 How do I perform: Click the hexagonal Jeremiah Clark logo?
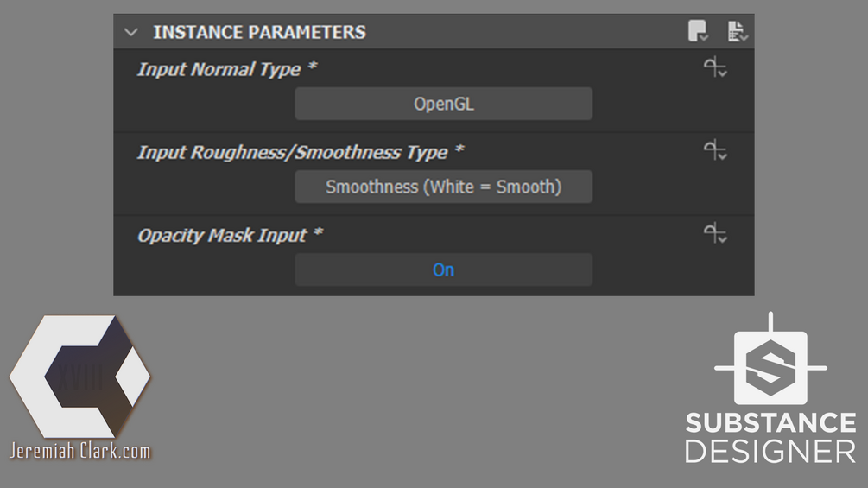coord(79,376)
